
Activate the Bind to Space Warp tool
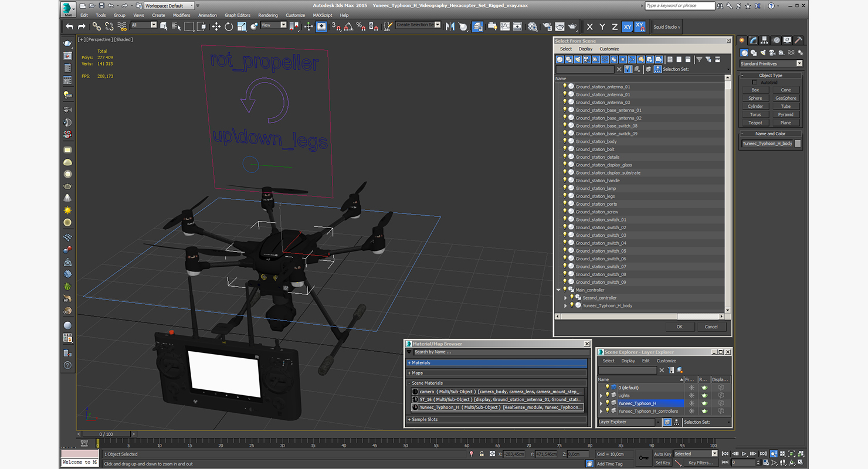click(122, 26)
